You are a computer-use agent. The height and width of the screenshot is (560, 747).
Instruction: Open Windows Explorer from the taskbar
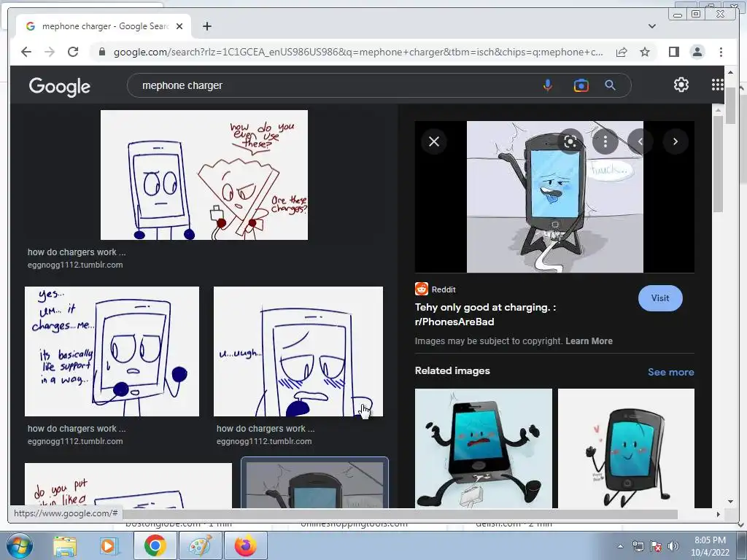point(64,545)
